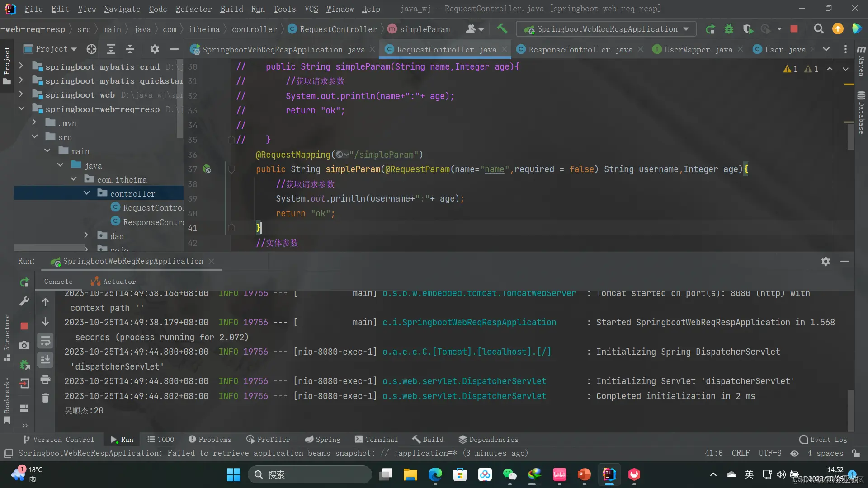Toggle read-only lock icon in status bar
Screen dimensions: 868x488
click(x=855, y=453)
